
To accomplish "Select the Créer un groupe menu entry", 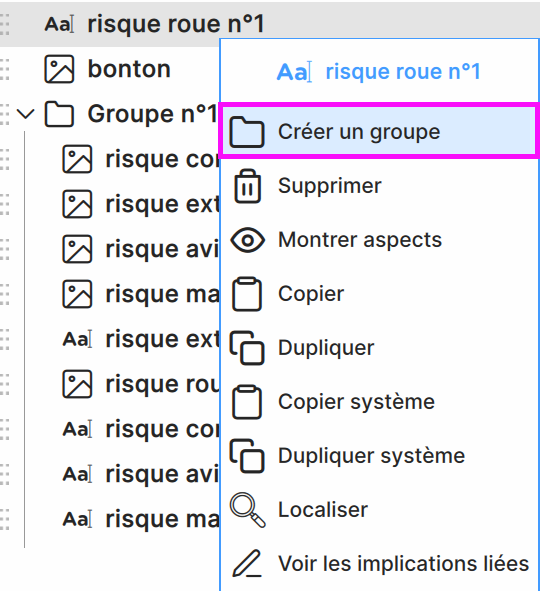I will point(379,130).
